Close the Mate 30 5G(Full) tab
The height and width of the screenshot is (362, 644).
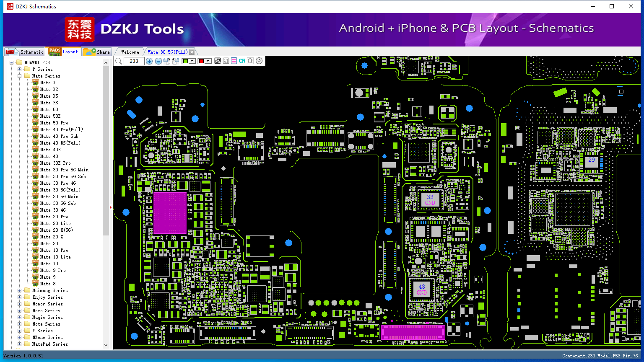coord(192,52)
